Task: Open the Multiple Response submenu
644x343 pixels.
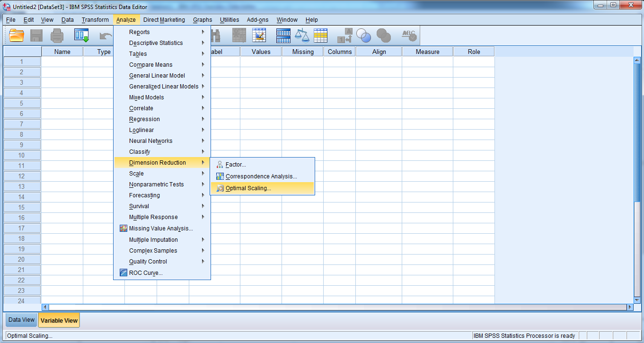Action: [162, 217]
